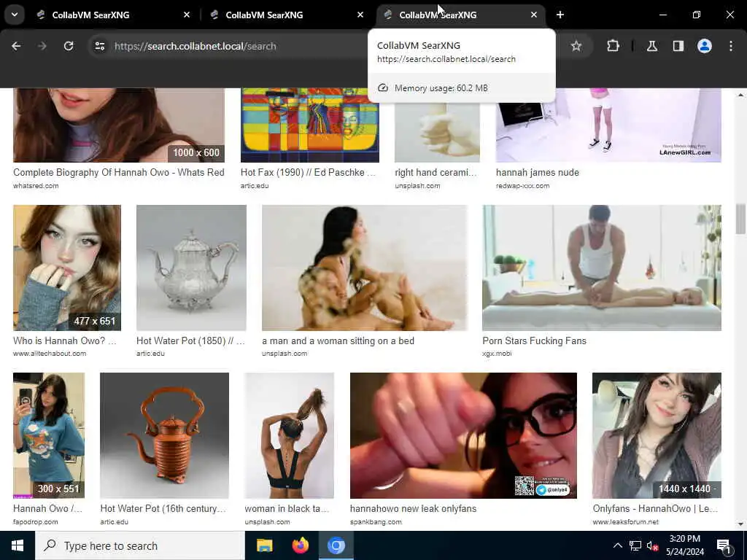The image size is (747, 560).
Task: Open a new browser tab
Action: [x=560, y=15]
